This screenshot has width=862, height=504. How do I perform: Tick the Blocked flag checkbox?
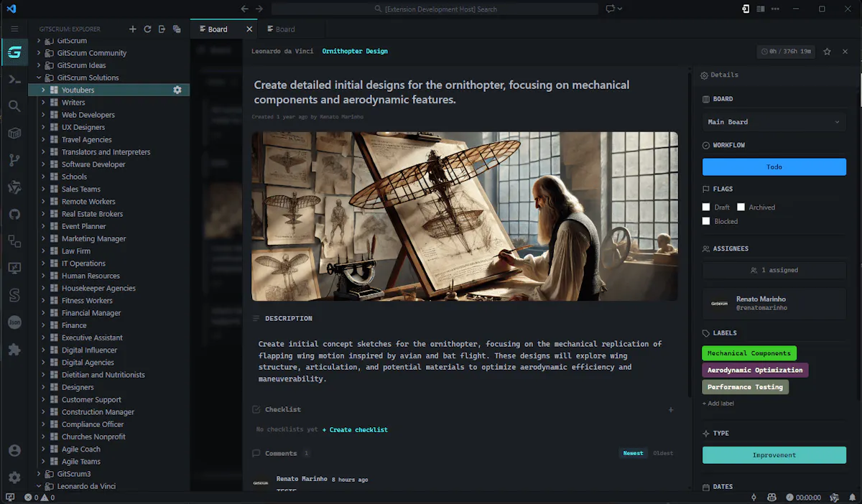click(x=706, y=221)
